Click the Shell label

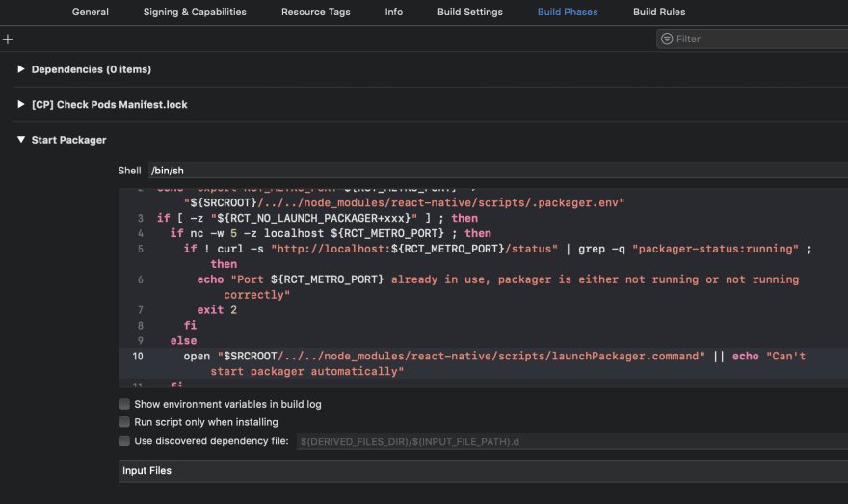129,171
